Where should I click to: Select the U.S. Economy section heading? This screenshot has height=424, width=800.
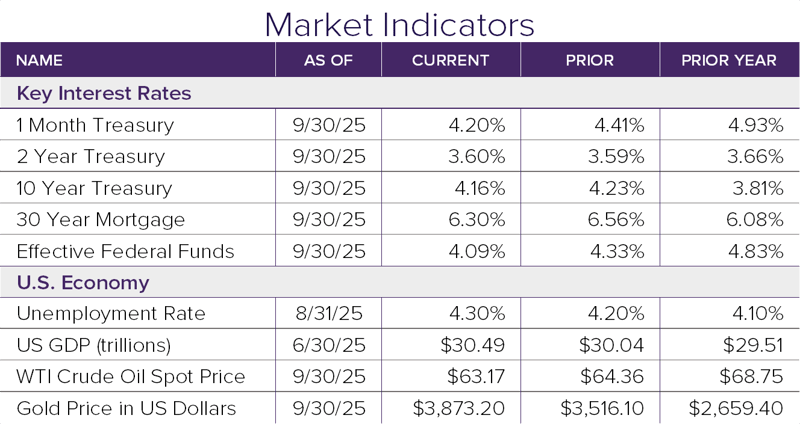click(82, 282)
